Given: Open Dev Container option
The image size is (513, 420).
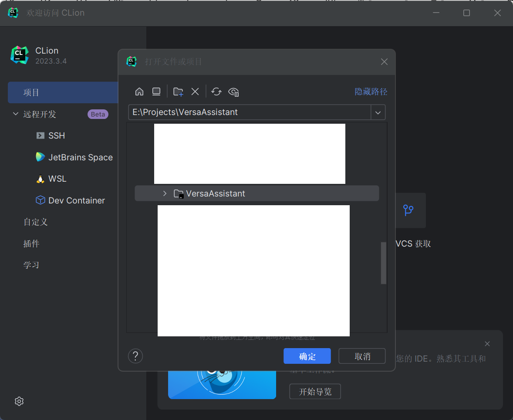Looking at the screenshot, I should pos(77,200).
